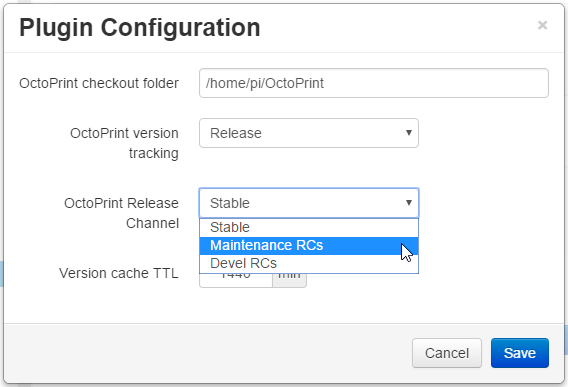
Task: Click the OctoPrint checkout folder label
Action: click(x=99, y=83)
